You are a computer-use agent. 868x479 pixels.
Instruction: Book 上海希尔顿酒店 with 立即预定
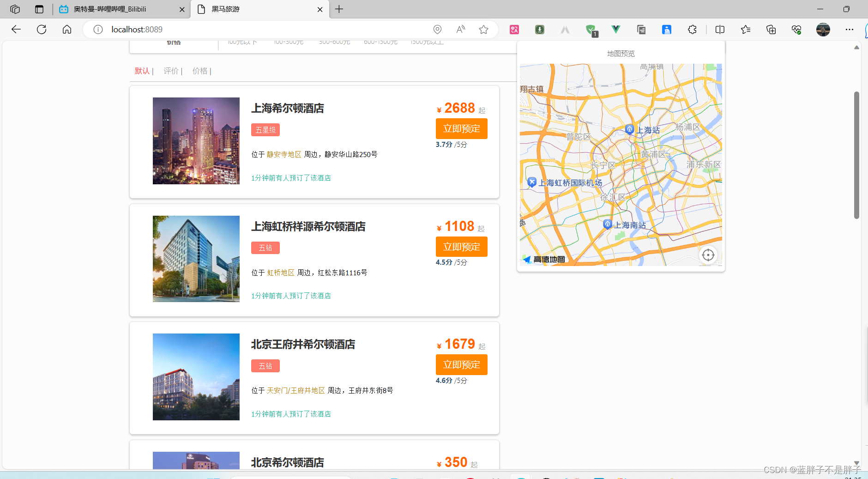[461, 129]
